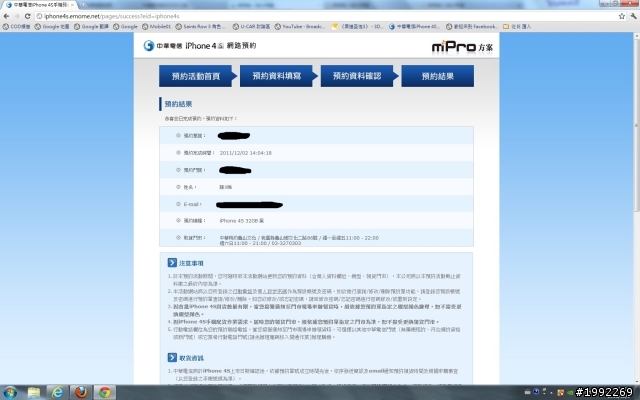The height and width of the screenshot is (400, 640).
Task: Open the Saints Row 3 bookmark
Action: pos(200,27)
